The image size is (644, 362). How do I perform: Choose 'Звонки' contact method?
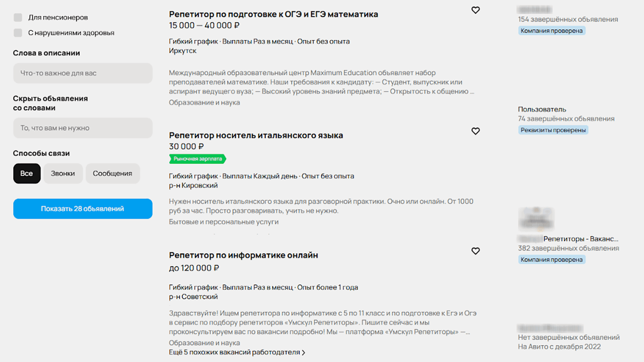[63, 173]
